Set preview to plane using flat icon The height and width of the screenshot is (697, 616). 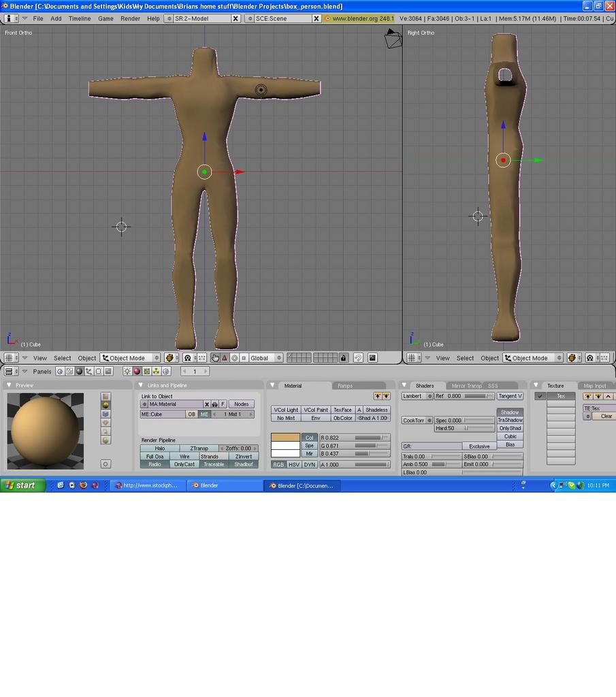click(x=106, y=397)
